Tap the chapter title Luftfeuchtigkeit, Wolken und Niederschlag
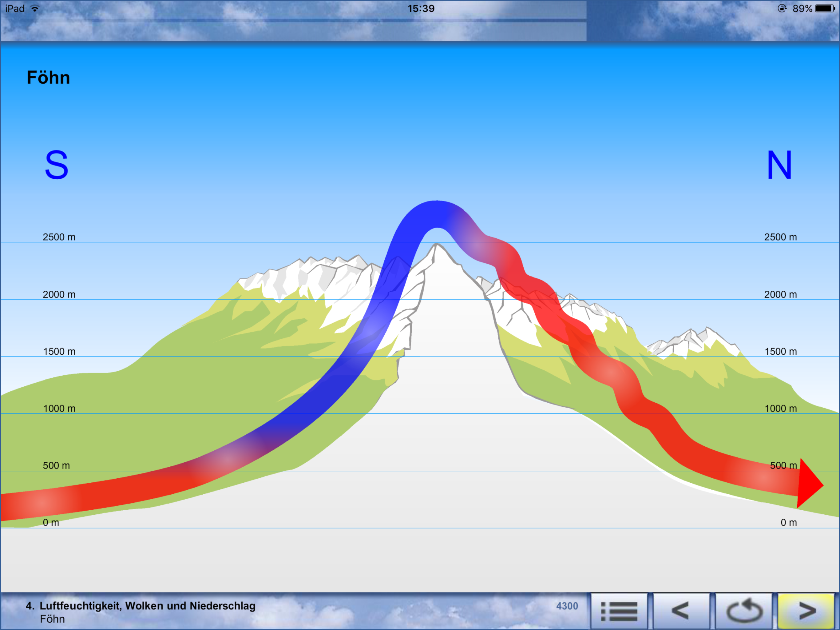The height and width of the screenshot is (630, 840). click(x=147, y=606)
